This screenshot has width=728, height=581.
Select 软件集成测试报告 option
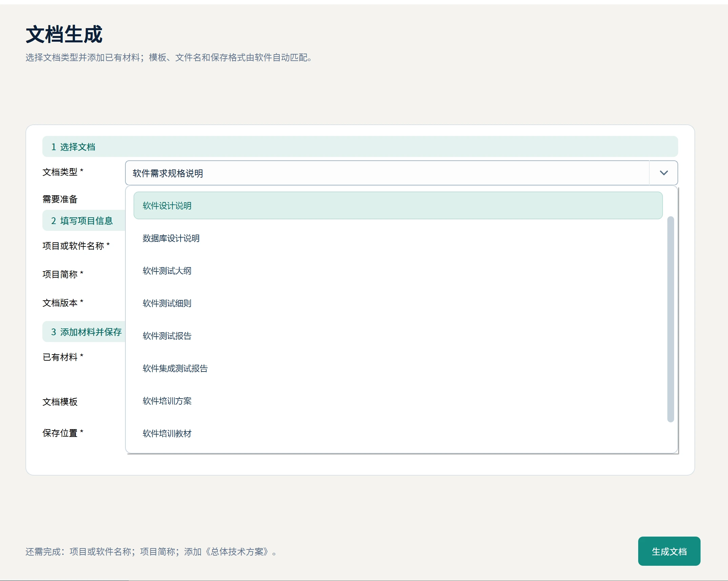point(398,368)
